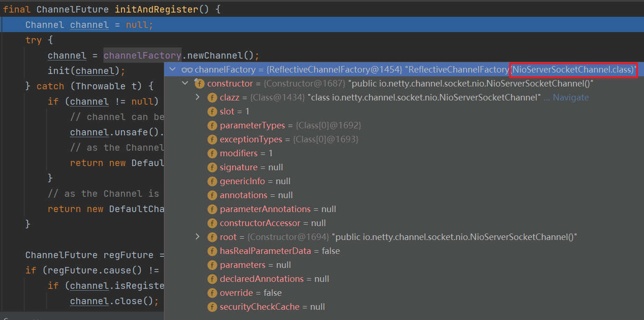Screen dimensions: 644x320
Task: Click the field icon next to constructor
Action: pos(199,84)
